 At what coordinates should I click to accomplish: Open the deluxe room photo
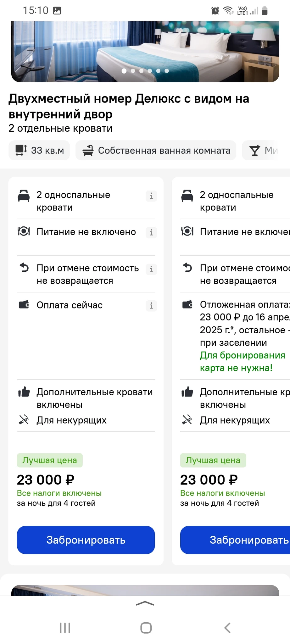click(145, 52)
